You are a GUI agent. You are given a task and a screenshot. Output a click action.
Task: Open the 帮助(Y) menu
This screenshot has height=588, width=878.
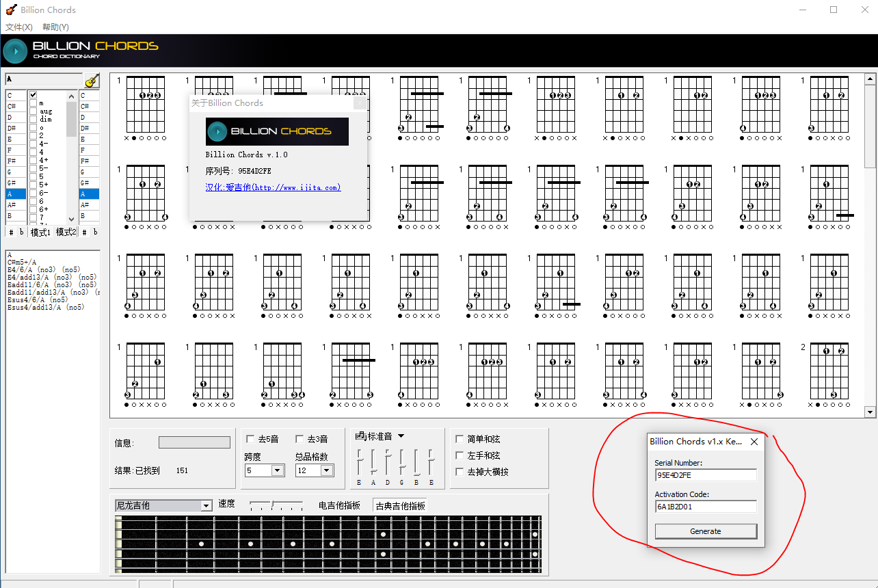coord(55,27)
